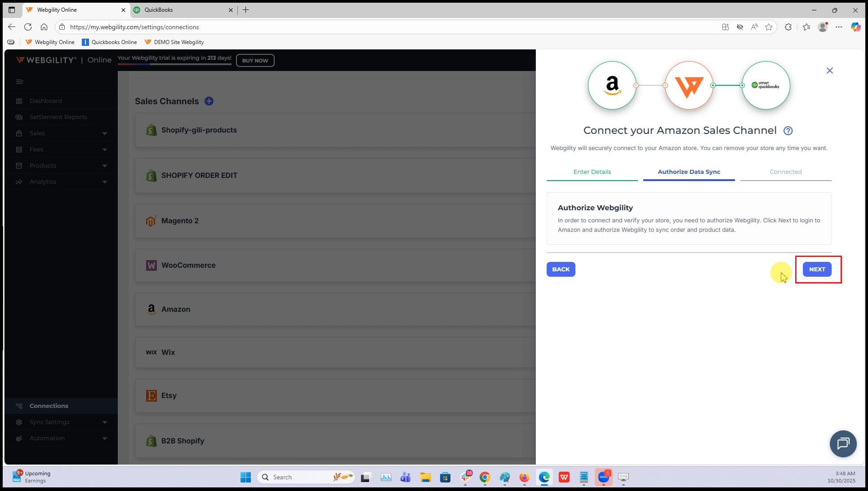Click the BACK button
Image resolution: width=868 pixels, height=491 pixels.
pyautogui.click(x=561, y=270)
